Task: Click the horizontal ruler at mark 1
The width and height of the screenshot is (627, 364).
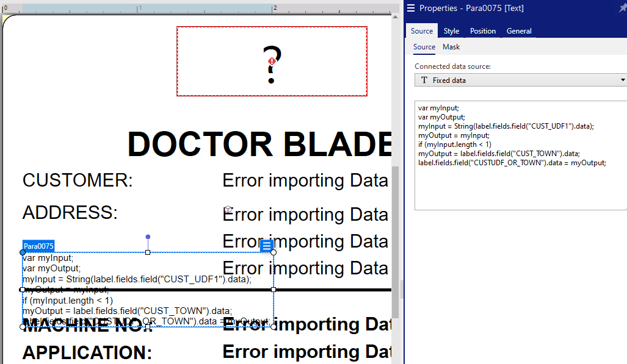Action: click(139, 8)
